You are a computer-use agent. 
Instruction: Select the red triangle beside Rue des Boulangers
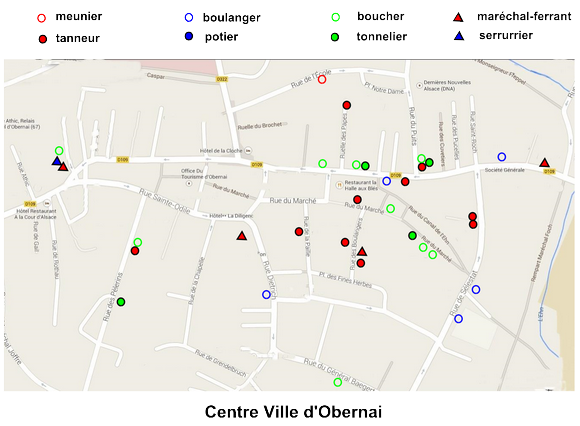pyautogui.click(x=362, y=251)
